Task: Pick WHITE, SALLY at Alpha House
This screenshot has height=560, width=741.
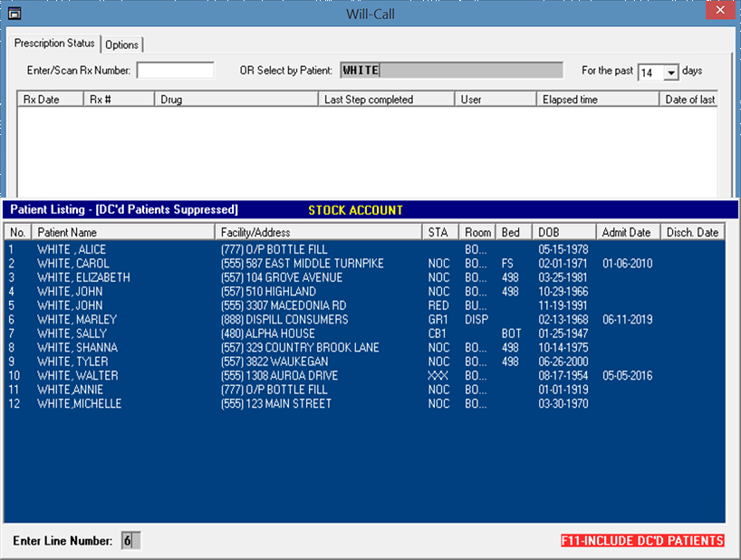Action: click(x=73, y=333)
